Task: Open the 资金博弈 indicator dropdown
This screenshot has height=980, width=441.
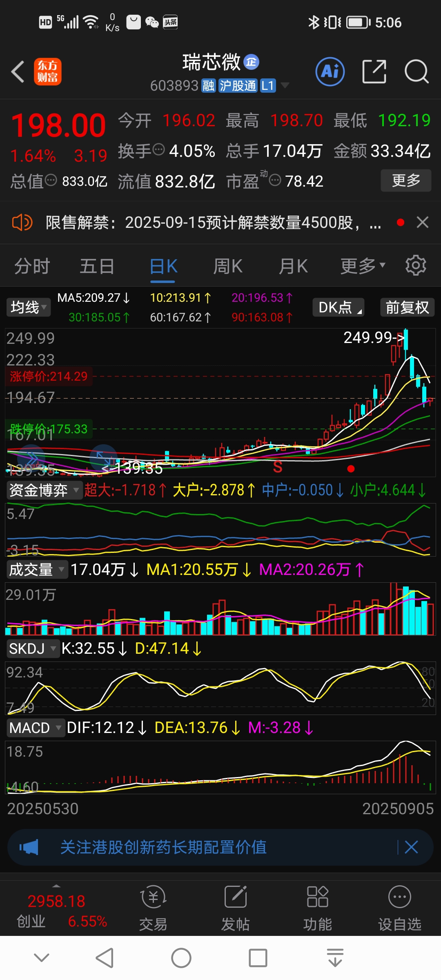Action: pyautogui.click(x=44, y=490)
